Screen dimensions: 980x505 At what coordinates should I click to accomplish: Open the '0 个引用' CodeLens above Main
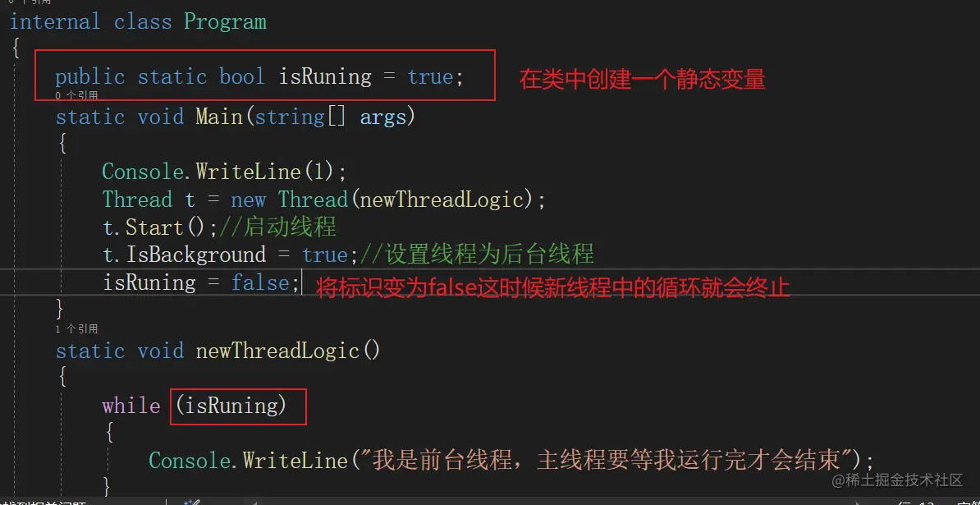(76, 95)
